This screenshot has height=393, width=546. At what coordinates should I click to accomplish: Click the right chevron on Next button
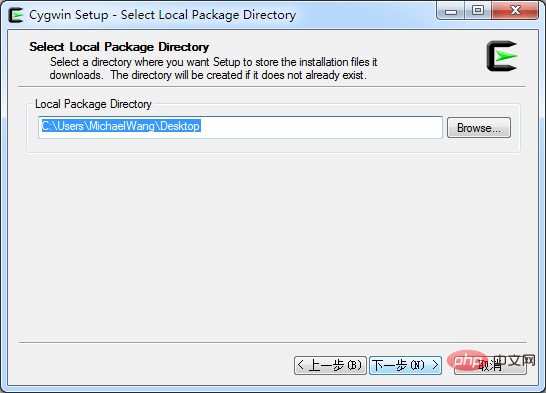pyautogui.click(x=435, y=365)
